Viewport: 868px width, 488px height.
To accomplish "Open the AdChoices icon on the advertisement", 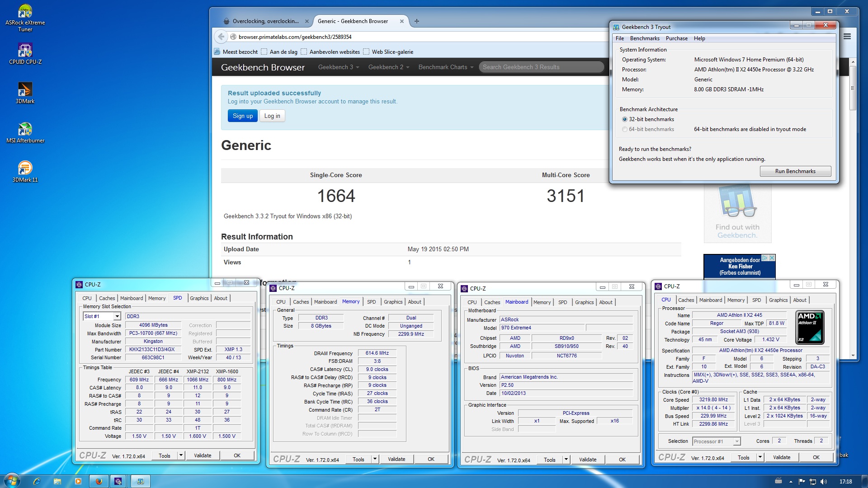I will point(764,258).
